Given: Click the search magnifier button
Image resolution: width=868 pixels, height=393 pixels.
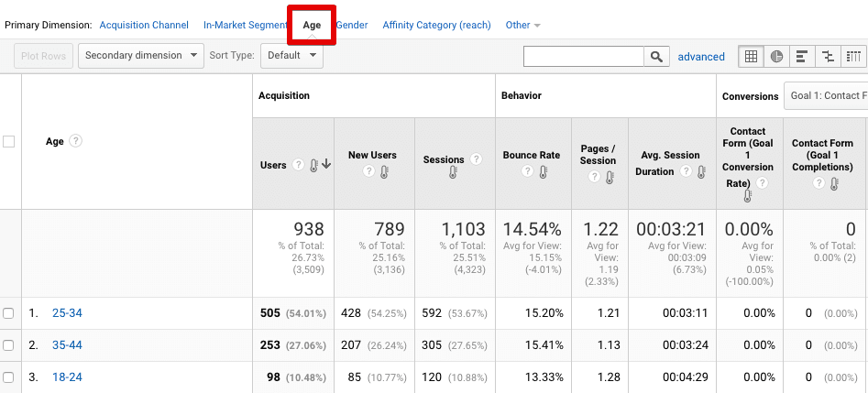Looking at the screenshot, I should pos(656,57).
